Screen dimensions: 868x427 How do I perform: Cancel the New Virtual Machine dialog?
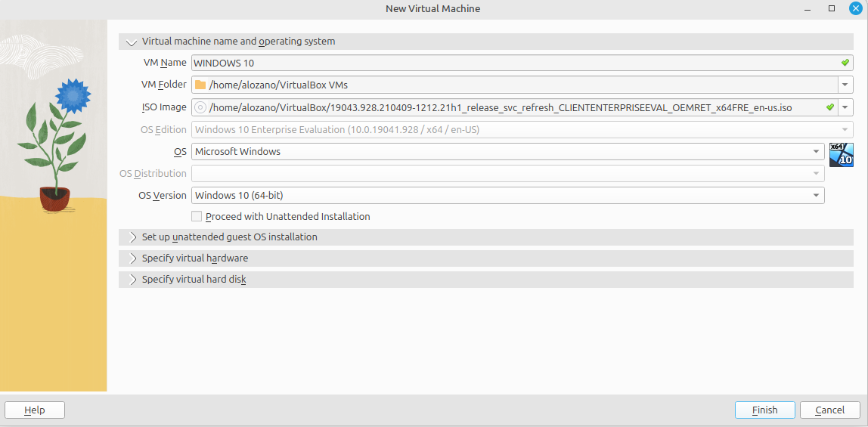[x=829, y=410]
